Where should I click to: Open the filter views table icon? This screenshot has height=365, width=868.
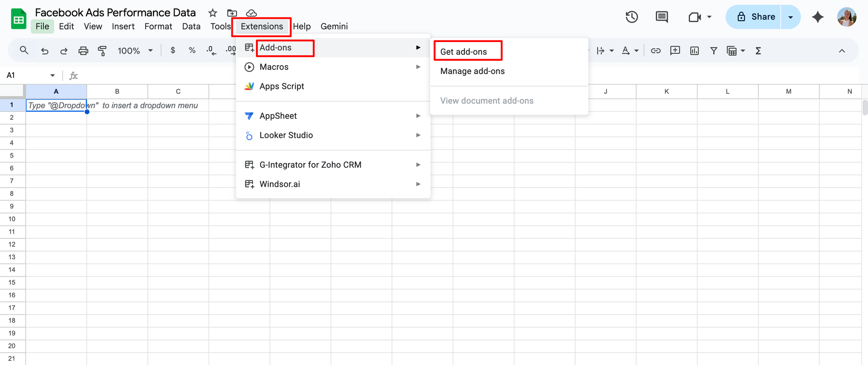[732, 51]
